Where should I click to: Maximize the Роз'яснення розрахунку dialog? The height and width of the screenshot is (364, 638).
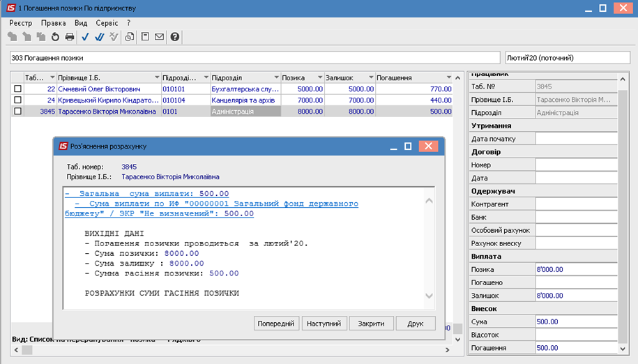coord(408,146)
